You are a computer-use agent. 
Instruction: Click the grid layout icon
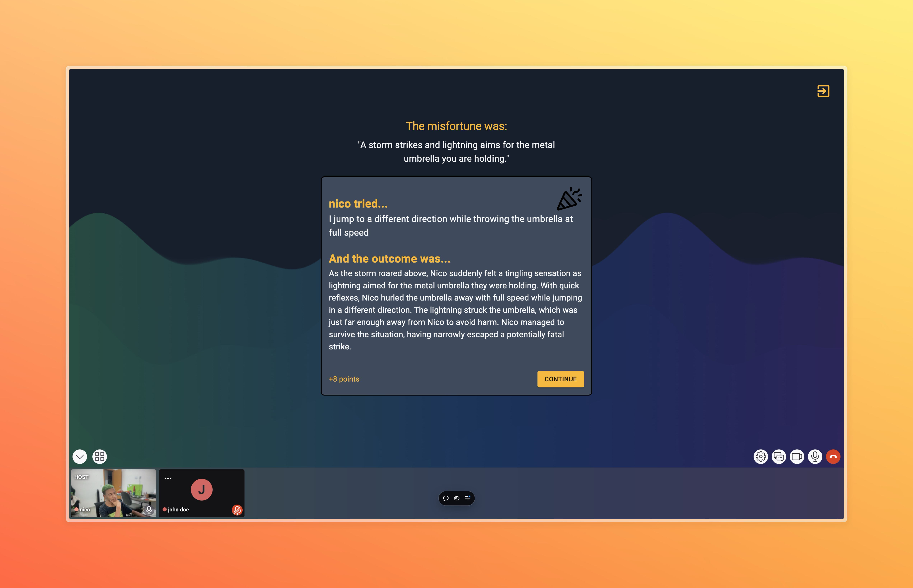tap(99, 456)
